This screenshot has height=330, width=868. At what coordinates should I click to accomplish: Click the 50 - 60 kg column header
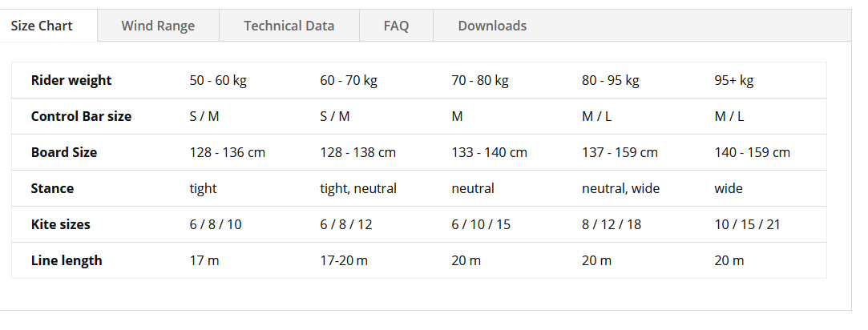point(218,80)
